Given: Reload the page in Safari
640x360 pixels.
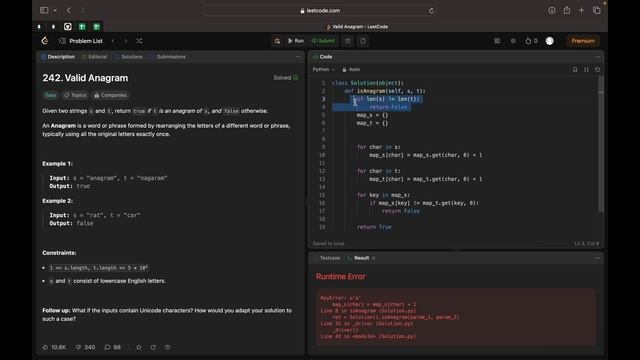Looking at the screenshot, I should pos(431,11).
